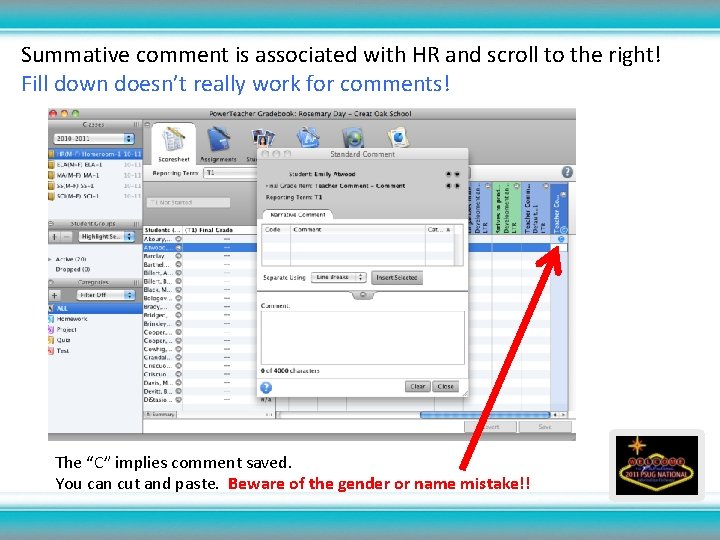The image size is (720, 540).
Task: Collapse the Student Groups panel
Action: (x=51, y=224)
